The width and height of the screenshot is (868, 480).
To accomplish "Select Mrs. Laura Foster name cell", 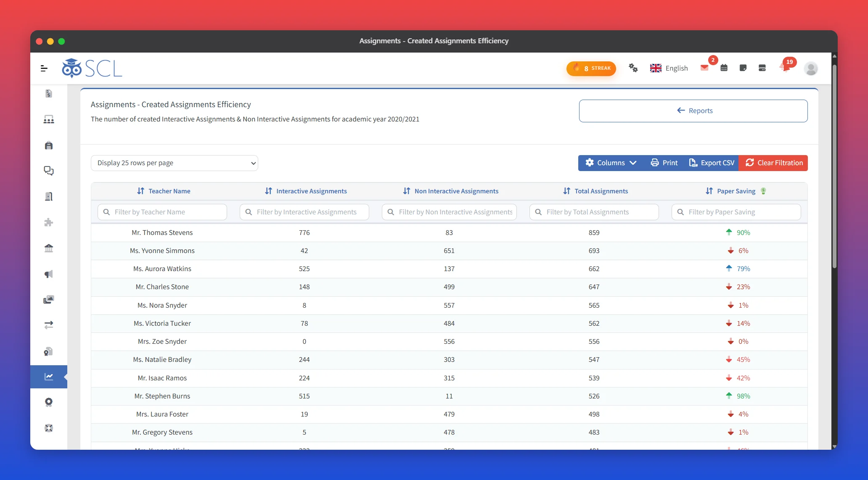I will point(162,414).
